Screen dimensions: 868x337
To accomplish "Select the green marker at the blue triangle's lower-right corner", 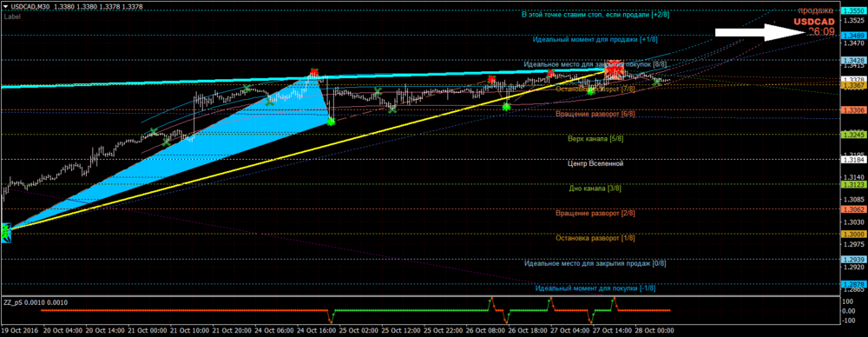I will click(x=331, y=121).
